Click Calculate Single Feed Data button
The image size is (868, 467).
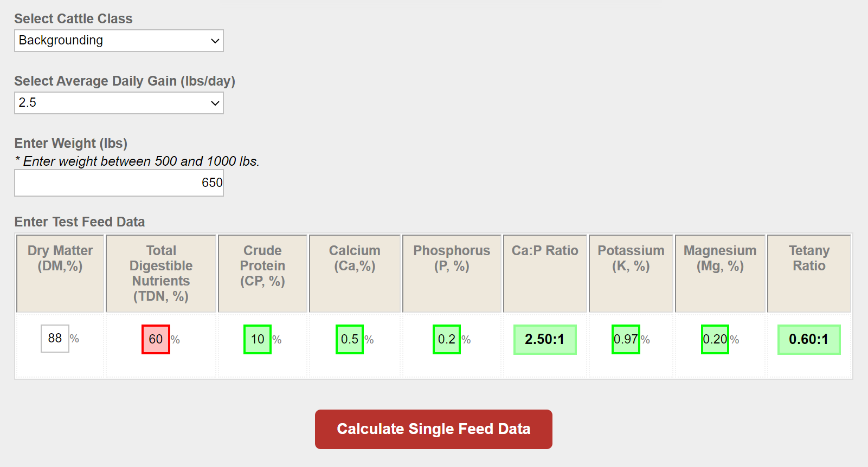(434, 429)
